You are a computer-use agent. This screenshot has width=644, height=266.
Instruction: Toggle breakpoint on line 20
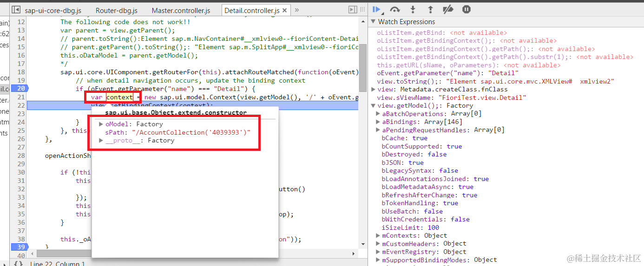[x=20, y=89]
